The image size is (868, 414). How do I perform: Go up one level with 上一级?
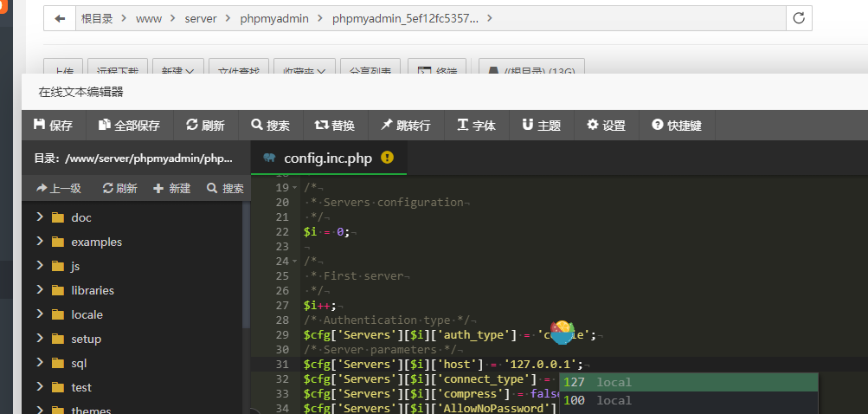pyautogui.click(x=58, y=188)
